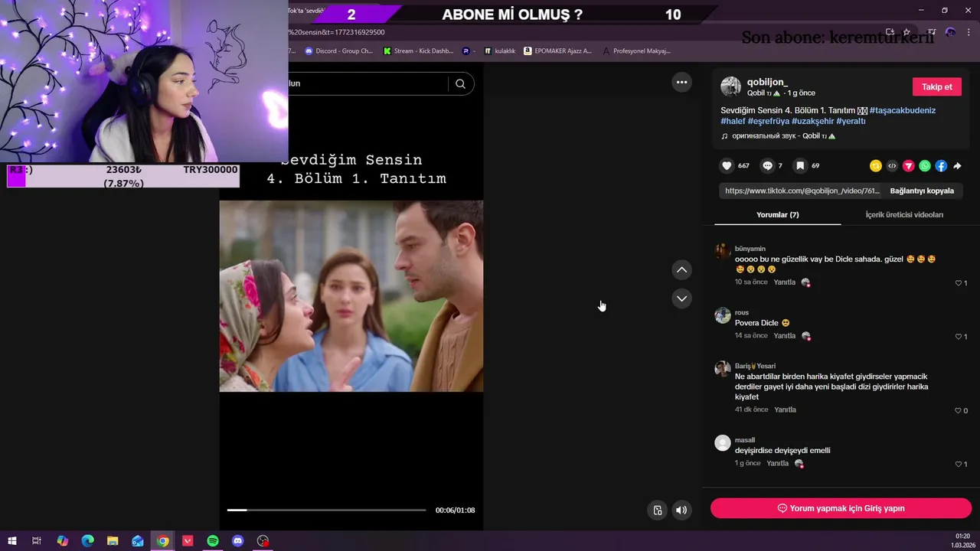Open Discord - Group Ch... bookmark
980x551 pixels.
pyautogui.click(x=338, y=51)
